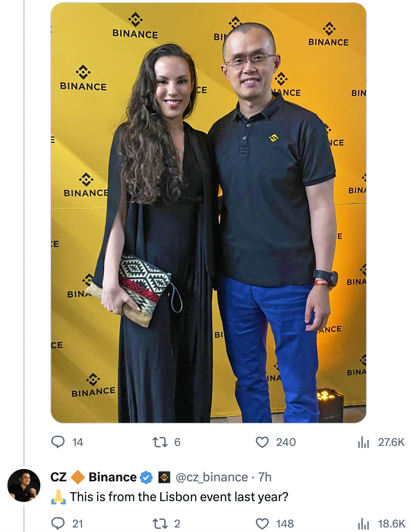
Task: Click the 27.6K views count number
Action: [391, 442]
